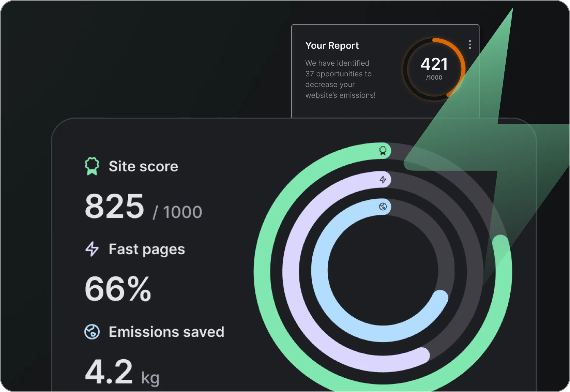
Task: Click the globe icon on blue ring
Action: 383,206
